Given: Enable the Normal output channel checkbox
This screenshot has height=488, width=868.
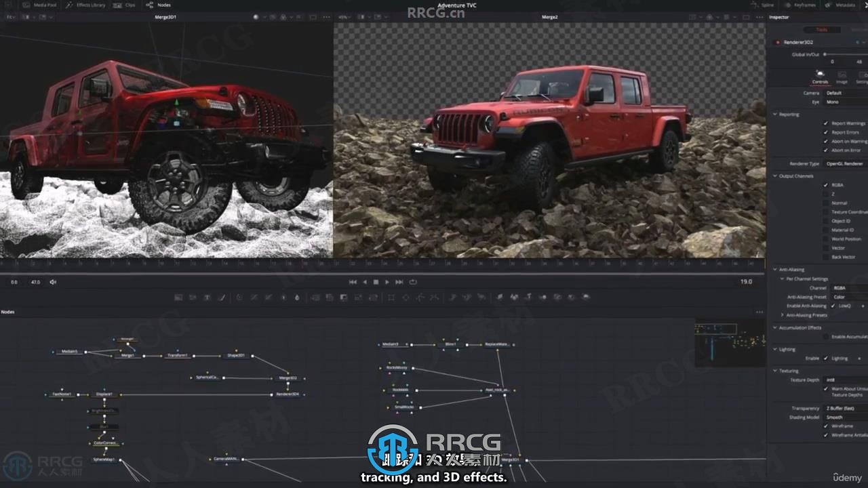Looking at the screenshot, I should [825, 203].
